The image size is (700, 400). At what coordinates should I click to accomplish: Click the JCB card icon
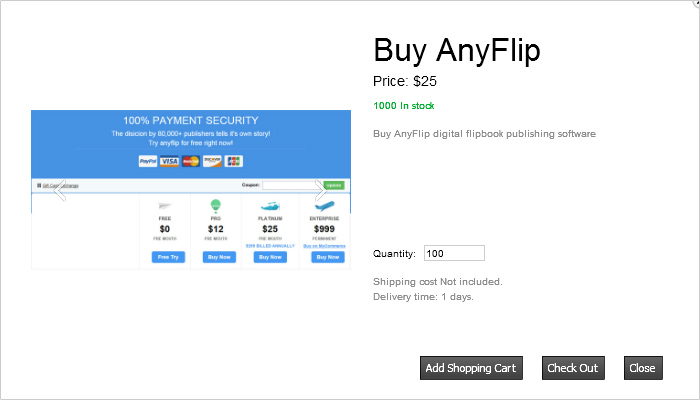point(234,161)
